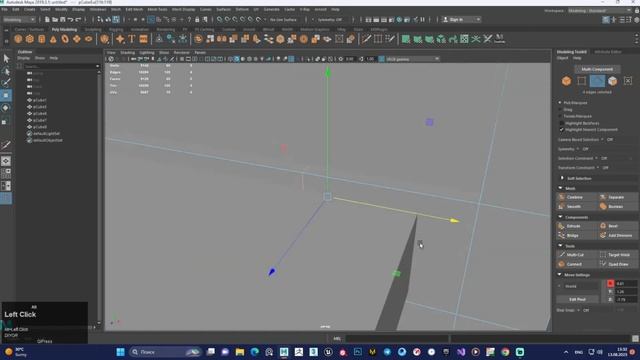
Task: Click the Outliner search field
Action: tap(60, 66)
